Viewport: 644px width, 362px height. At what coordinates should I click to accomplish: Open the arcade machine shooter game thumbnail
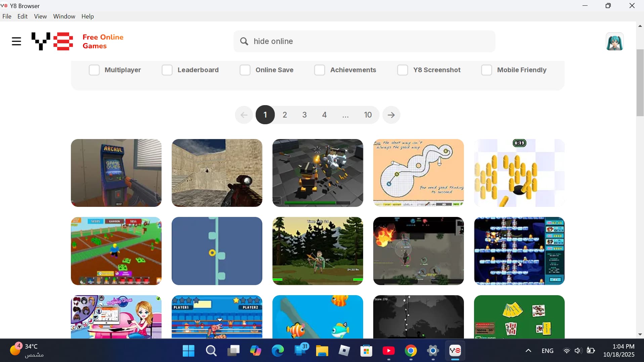116,173
